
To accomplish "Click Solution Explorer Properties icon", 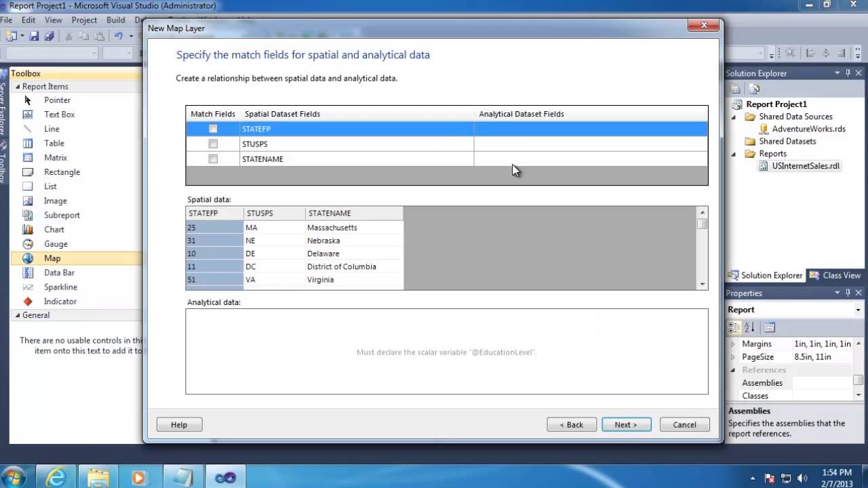I will click(735, 89).
